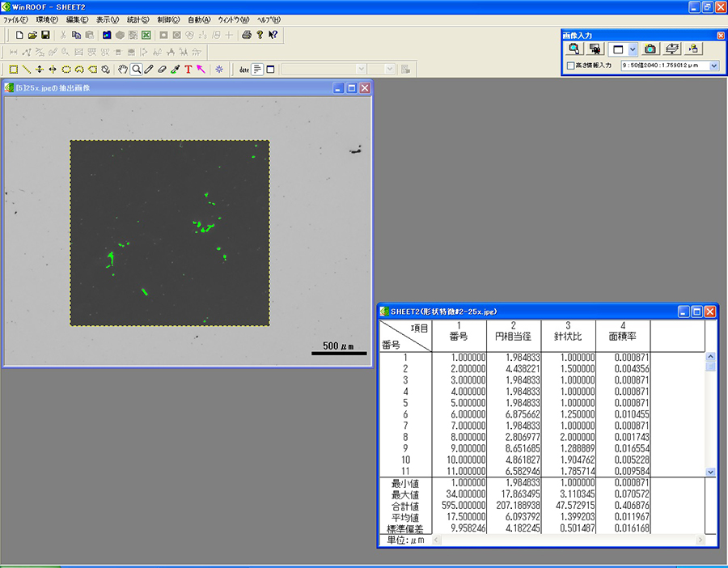Click the magenta arrow annotation tool
728x568 pixels.
pyautogui.click(x=201, y=70)
